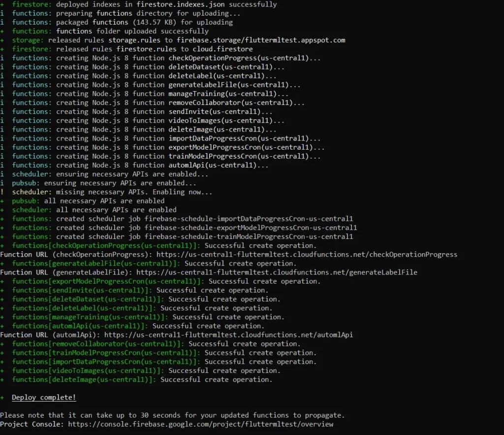This screenshot has width=504, height=435.
Task: Click the line creating function removeCollaborator(us-central1)
Action: pos(153,102)
